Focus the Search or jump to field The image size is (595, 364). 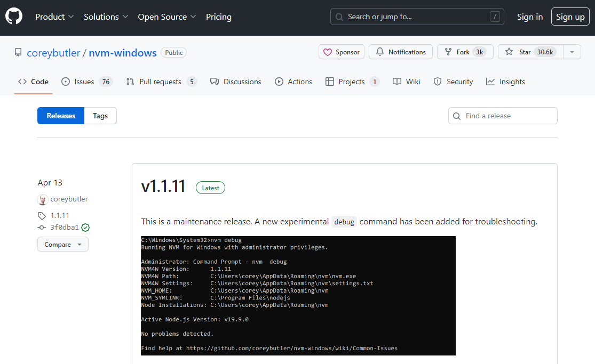[x=417, y=17]
